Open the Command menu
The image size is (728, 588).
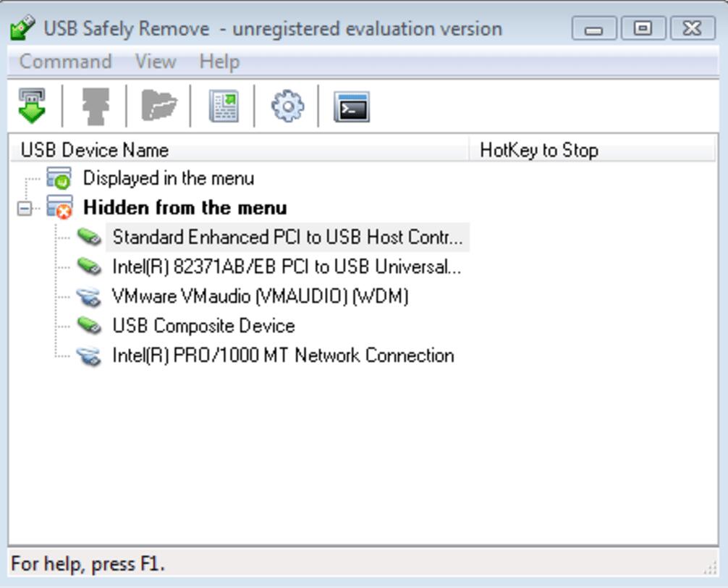pyautogui.click(x=65, y=62)
